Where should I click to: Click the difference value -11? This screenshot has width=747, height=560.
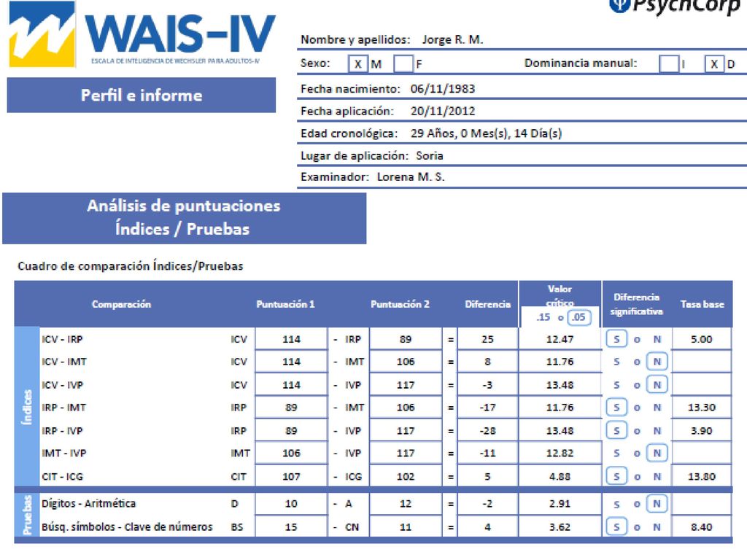pos(487,453)
